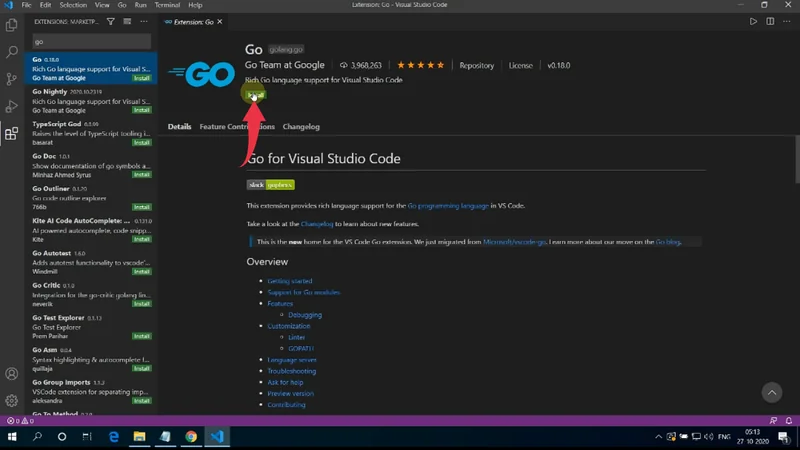Open the Accounts icon in activity bar
The image size is (800, 450).
pyautogui.click(x=12, y=374)
